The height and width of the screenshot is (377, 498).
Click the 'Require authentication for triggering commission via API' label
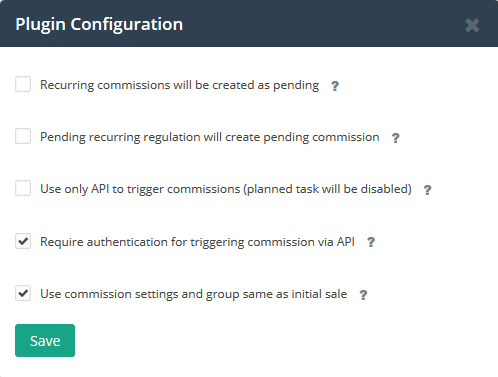[x=197, y=242]
